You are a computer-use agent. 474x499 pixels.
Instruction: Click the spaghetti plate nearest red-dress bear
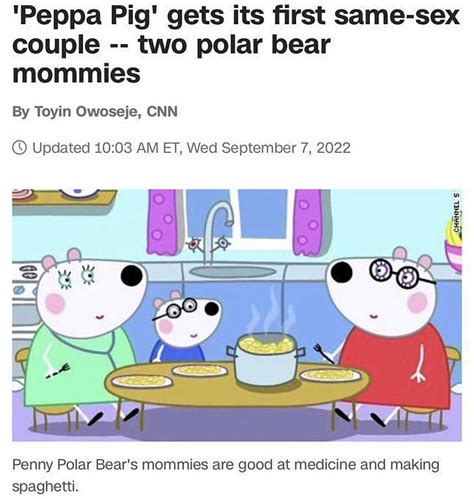(330, 375)
